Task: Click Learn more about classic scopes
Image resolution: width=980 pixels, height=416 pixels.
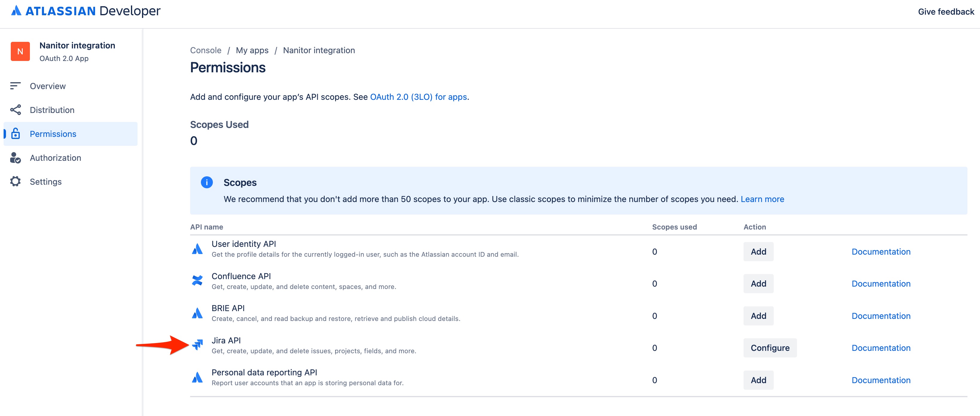Action: coord(762,199)
